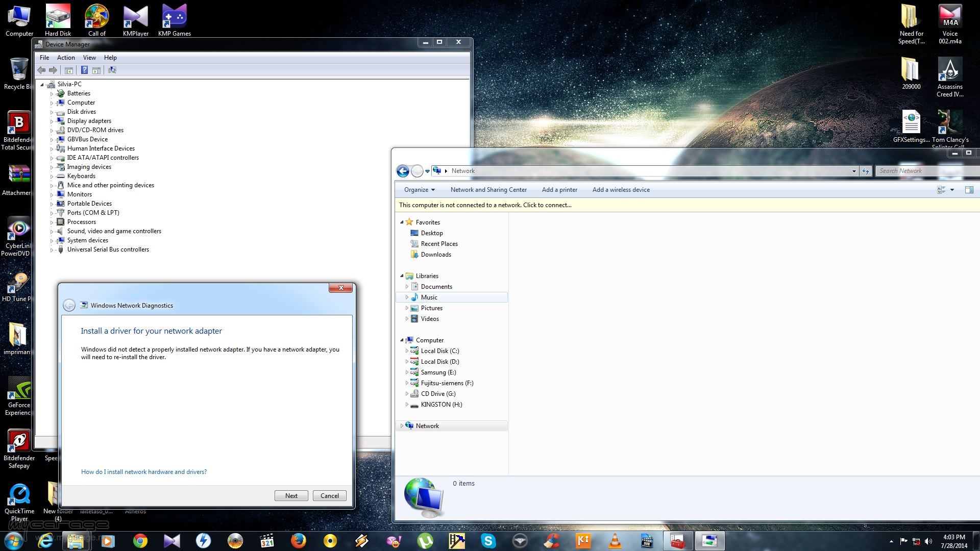Open the Action menu in Device Manager

pos(66,58)
